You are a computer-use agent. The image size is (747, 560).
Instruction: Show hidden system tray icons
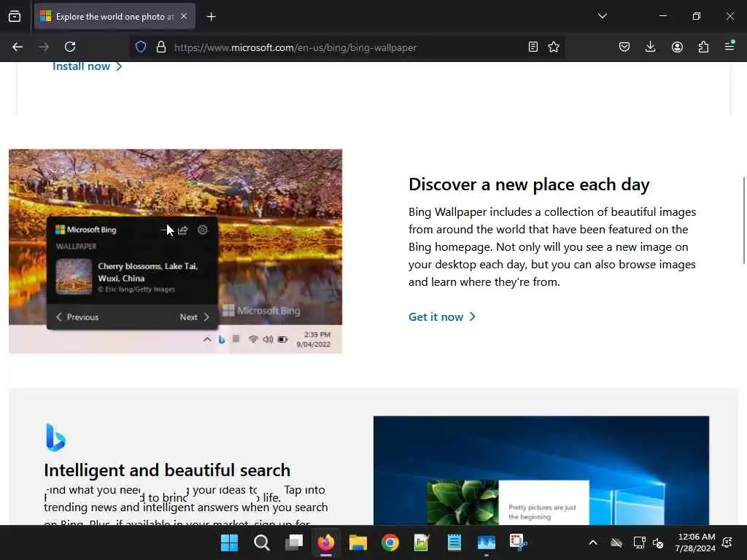[x=593, y=542]
